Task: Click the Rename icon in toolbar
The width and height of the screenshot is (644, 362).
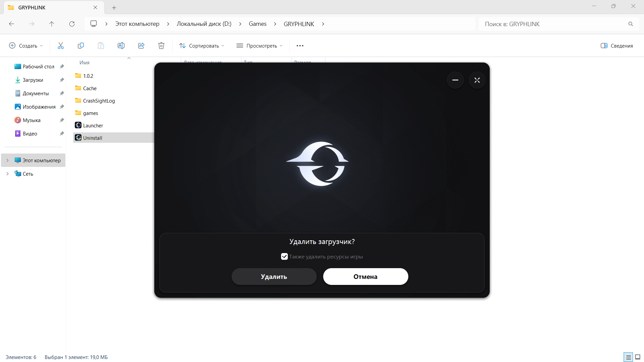Action: tap(121, 46)
